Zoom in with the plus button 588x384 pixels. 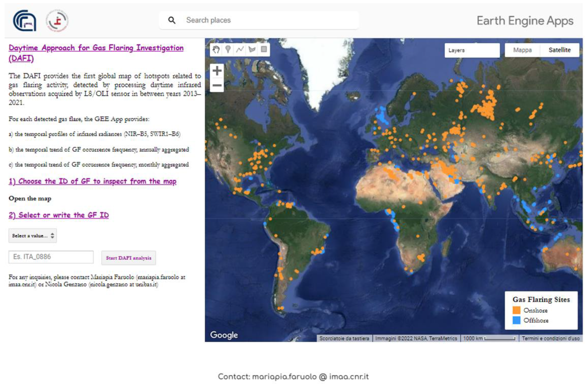click(x=217, y=71)
